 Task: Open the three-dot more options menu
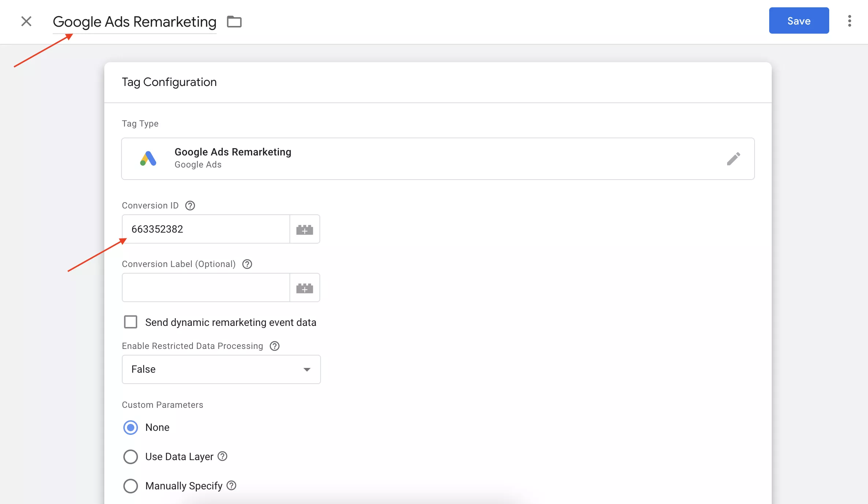pyautogui.click(x=849, y=21)
